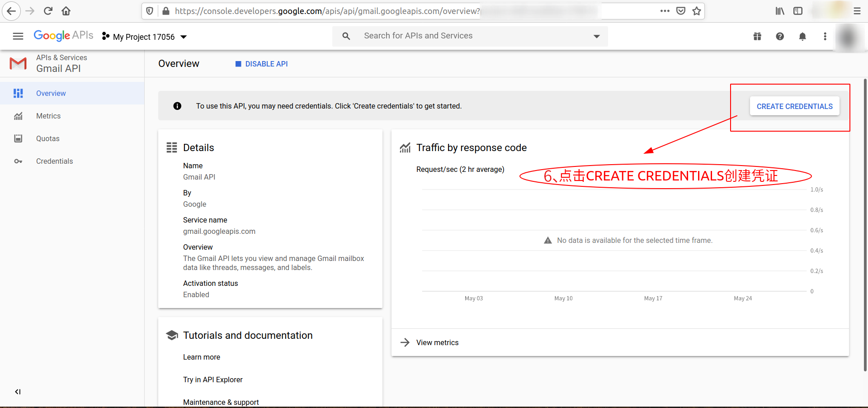This screenshot has width=868, height=408.
Task: Open the Google APIs navigation menu
Action: point(18,36)
